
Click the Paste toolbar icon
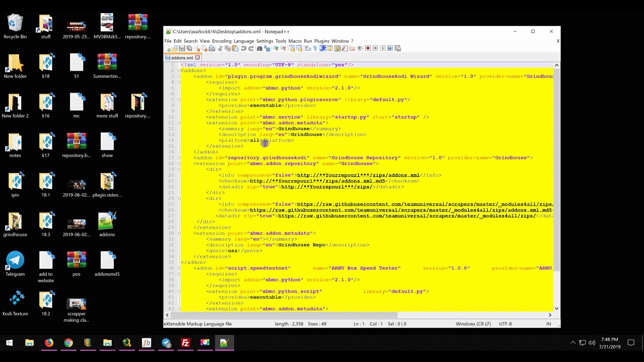[x=235, y=48]
